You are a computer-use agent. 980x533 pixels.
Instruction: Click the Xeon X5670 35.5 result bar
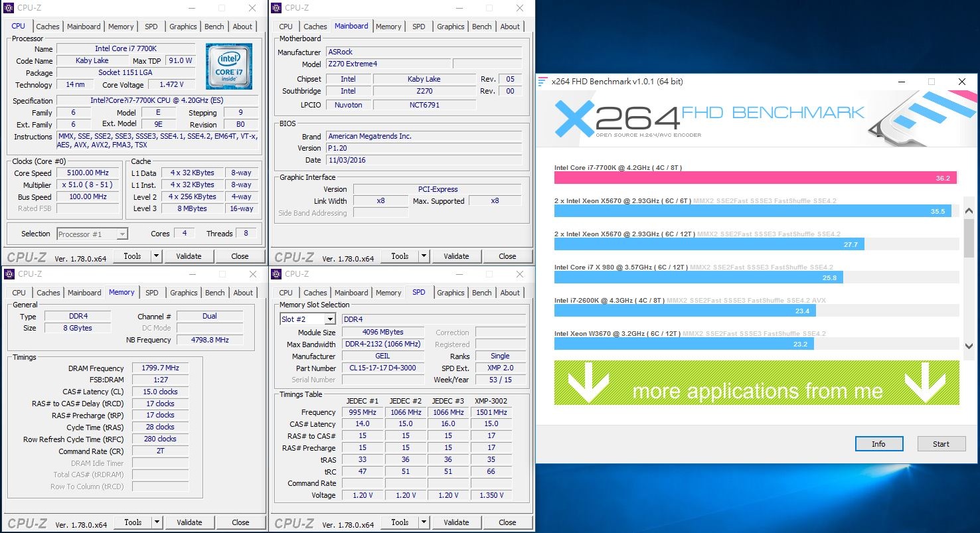pos(752,211)
